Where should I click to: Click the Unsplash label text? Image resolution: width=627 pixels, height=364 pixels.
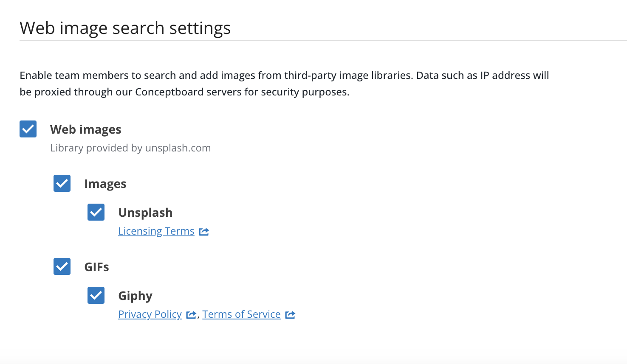[x=145, y=213]
